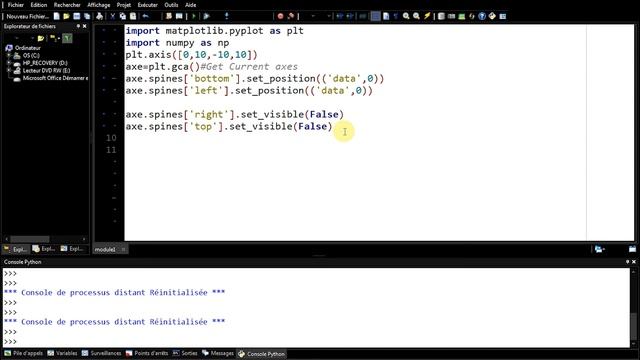
Task: Run the script with the green play icon
Action: click(194, 16)
